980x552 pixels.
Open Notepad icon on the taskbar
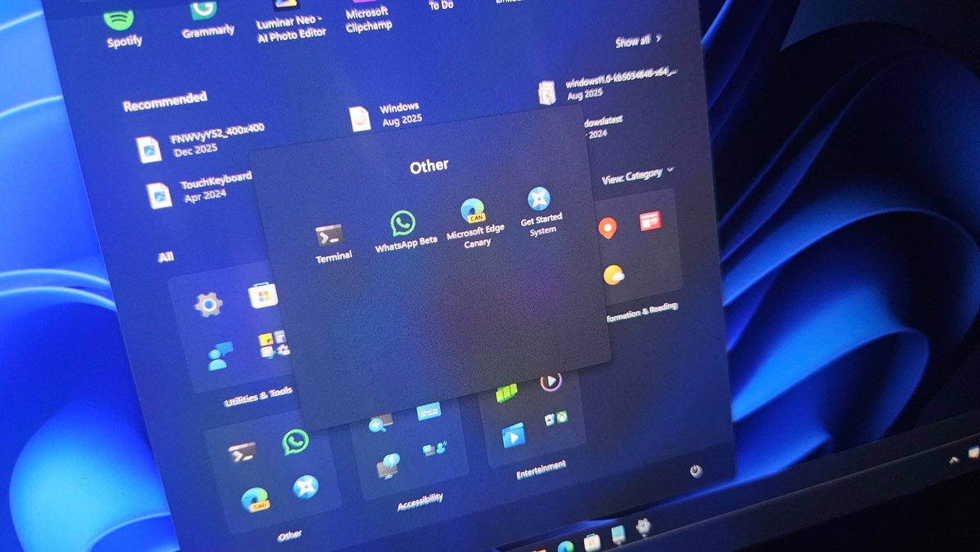[x=618, y=536]
